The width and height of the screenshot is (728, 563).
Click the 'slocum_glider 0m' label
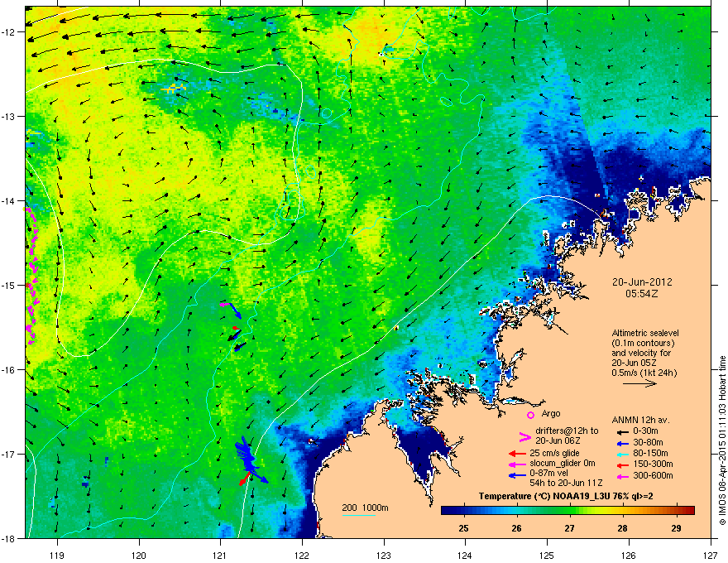563,464
